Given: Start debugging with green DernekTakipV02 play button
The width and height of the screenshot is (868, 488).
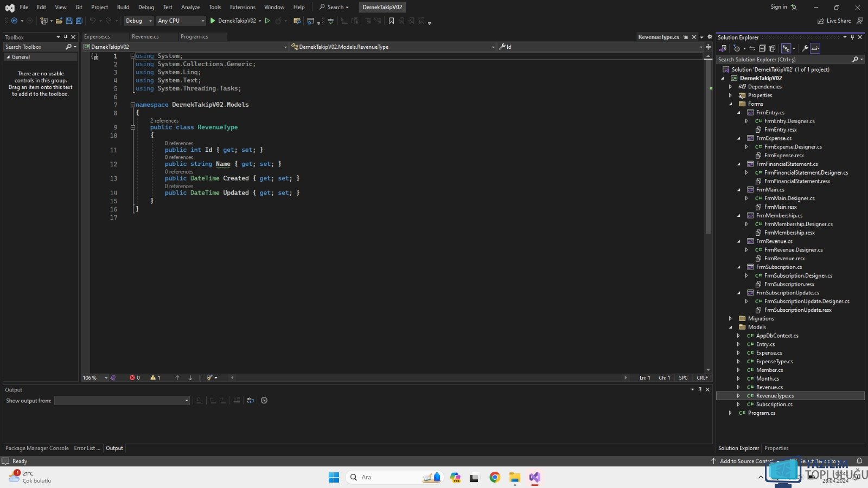Looking at the screenshot, I should 233,21.
